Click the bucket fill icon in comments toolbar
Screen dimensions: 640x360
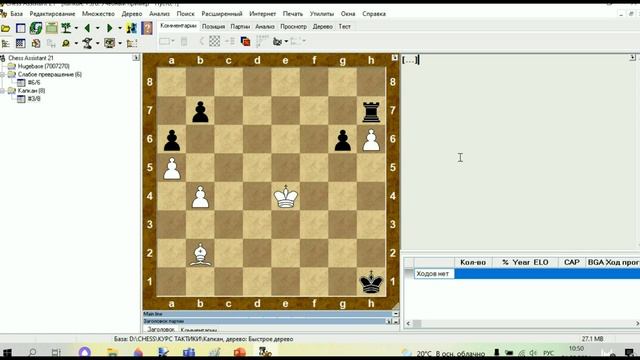278,41
